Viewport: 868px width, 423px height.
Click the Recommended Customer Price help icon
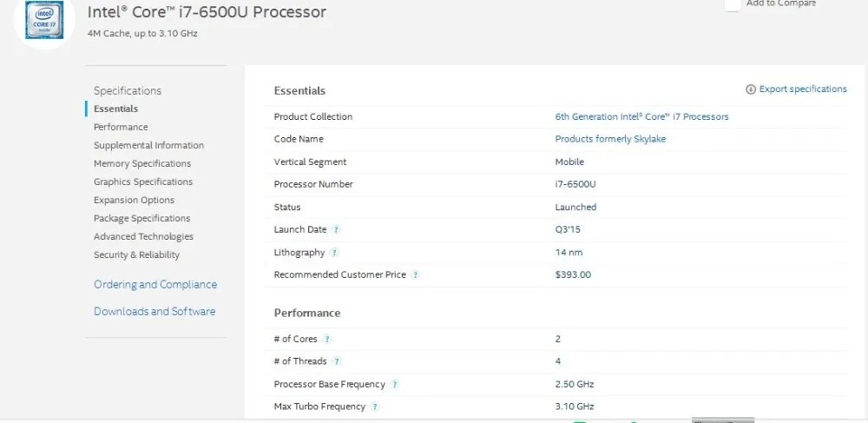pyautogui.click(x=415, y=274)
